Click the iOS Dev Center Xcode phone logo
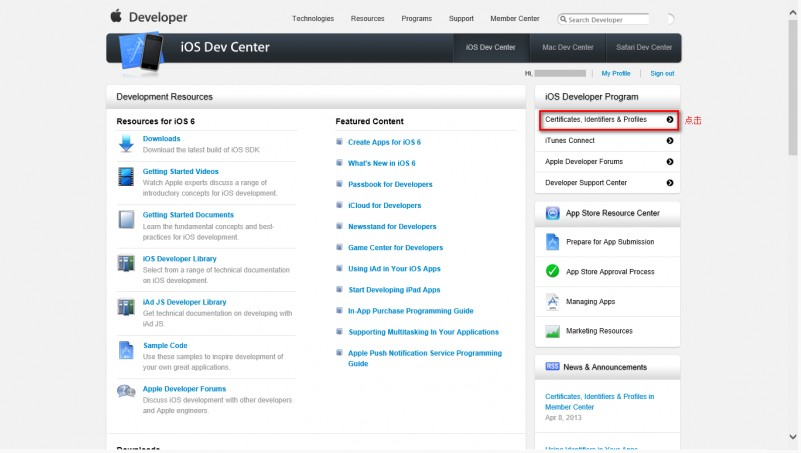Viewport: 801px width, 453px height. 142,53
